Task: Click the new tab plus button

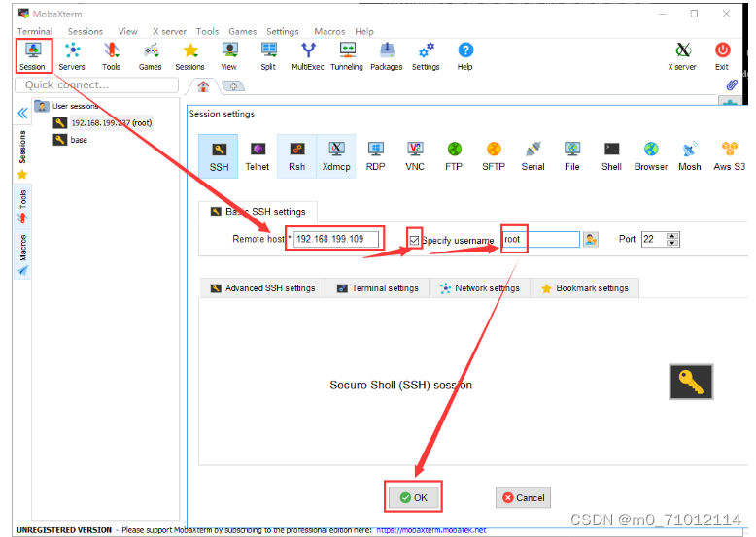Action: click(233, 86)
